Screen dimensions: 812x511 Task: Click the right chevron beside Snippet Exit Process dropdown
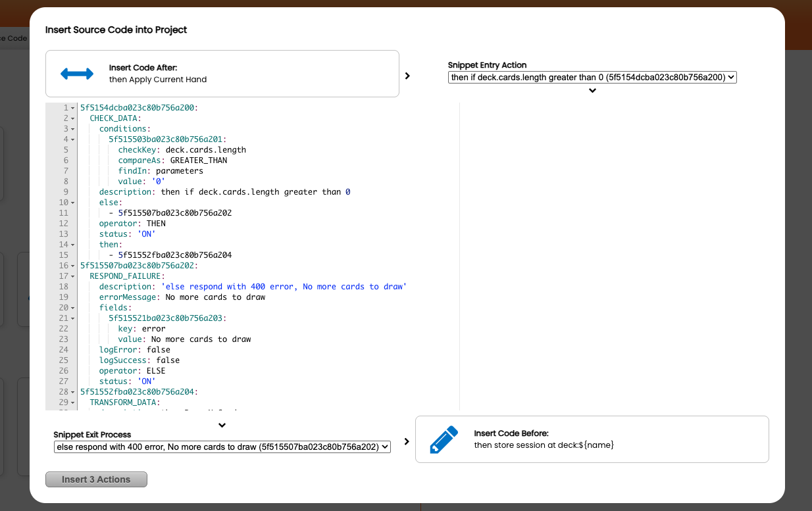tap(407, 441)
